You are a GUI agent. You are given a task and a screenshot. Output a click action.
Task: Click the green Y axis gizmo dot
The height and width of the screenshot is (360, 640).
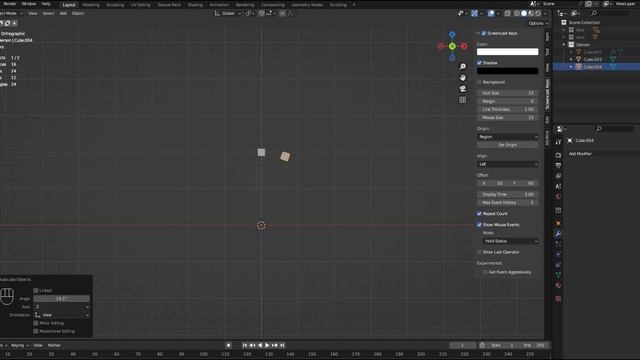click(x=452, y=46)
